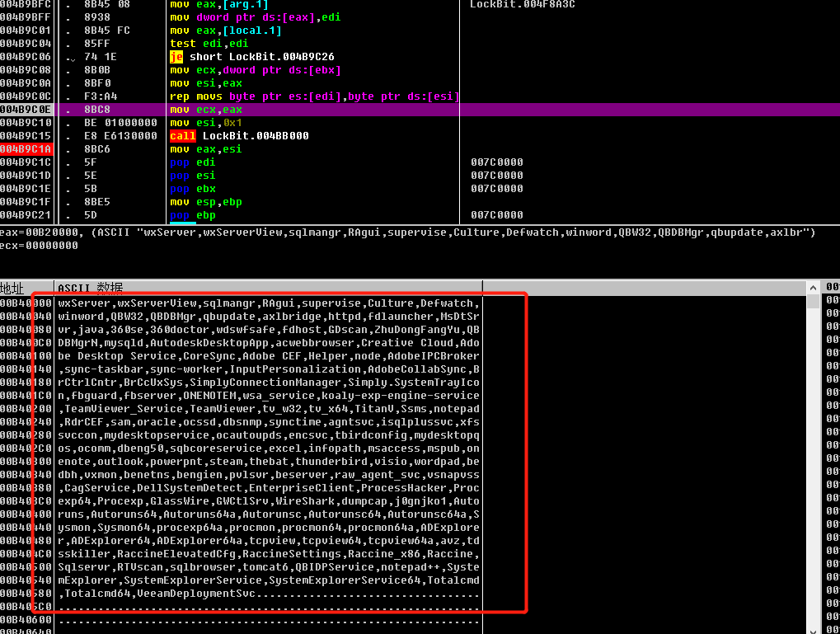Click dump row starting r,ADExplorer64

pyautogui.click(x=269, y=541)
